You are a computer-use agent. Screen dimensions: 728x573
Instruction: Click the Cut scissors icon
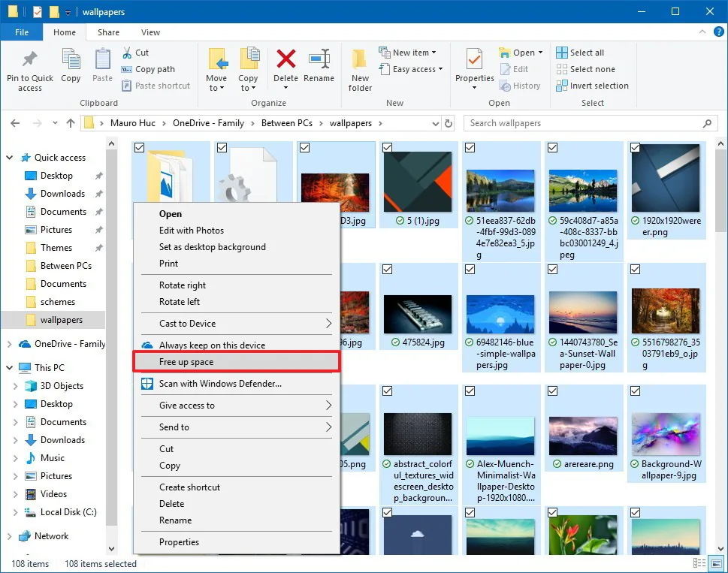tap(127, 53)
